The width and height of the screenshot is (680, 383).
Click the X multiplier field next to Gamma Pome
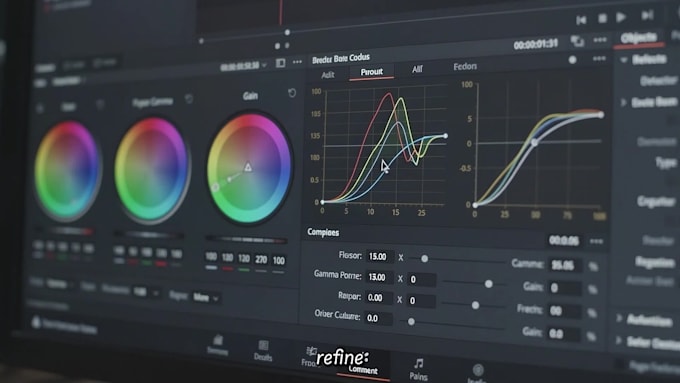(x=422, y=279)
